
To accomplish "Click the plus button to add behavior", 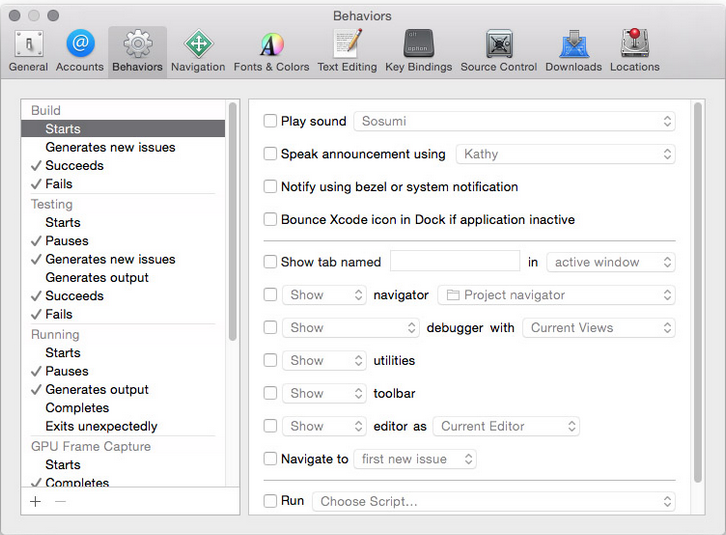I will pyautogui.click(x=36, y=501).
